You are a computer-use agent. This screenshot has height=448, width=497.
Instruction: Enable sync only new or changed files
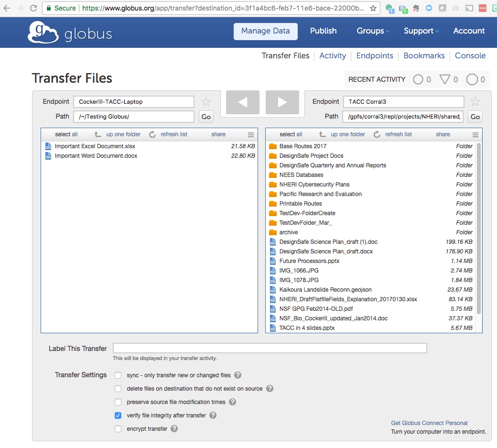118,375
